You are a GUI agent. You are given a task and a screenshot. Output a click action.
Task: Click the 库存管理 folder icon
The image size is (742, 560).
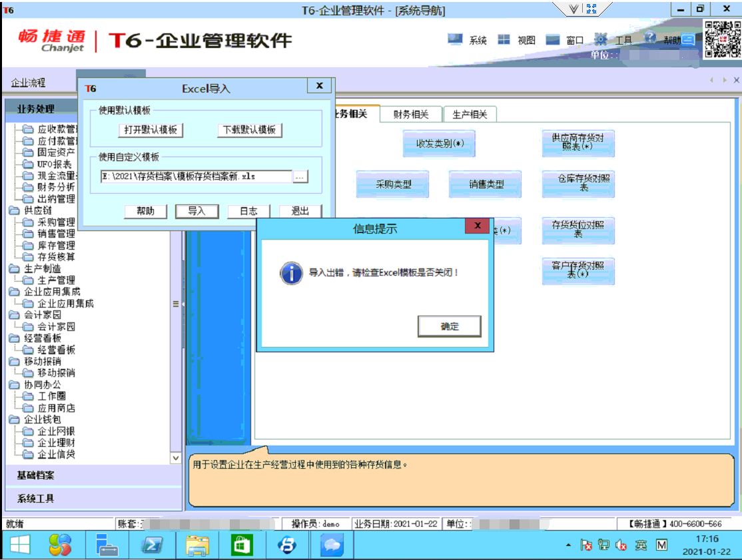(29, 246)
